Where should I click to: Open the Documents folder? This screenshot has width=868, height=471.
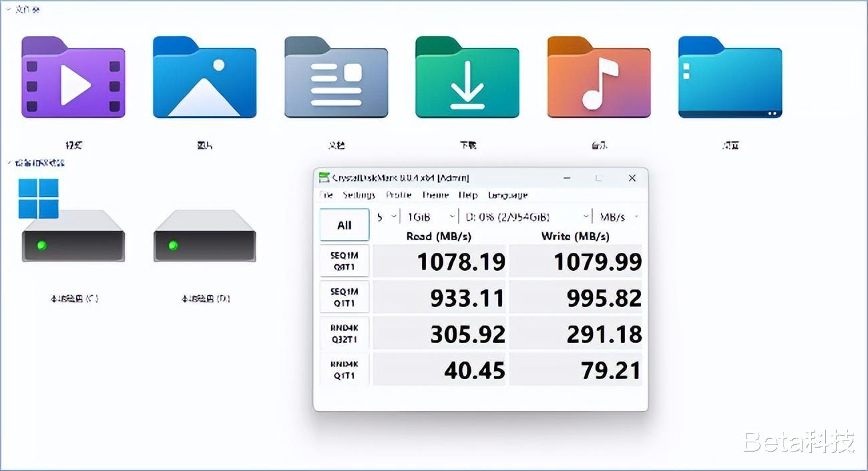[336, 80]
